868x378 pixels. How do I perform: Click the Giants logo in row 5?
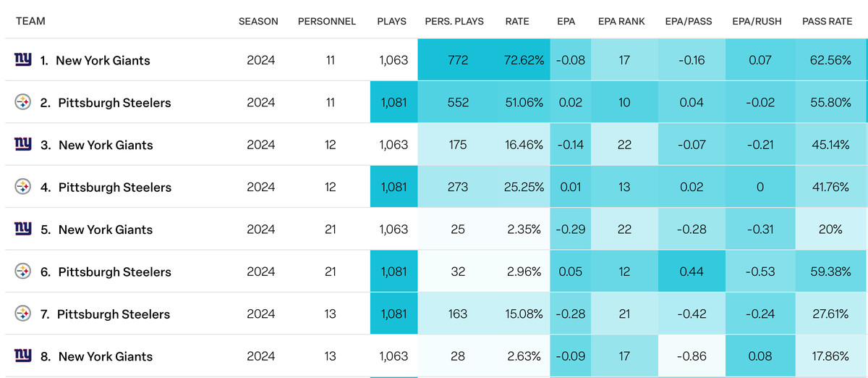tap(23, 230)
